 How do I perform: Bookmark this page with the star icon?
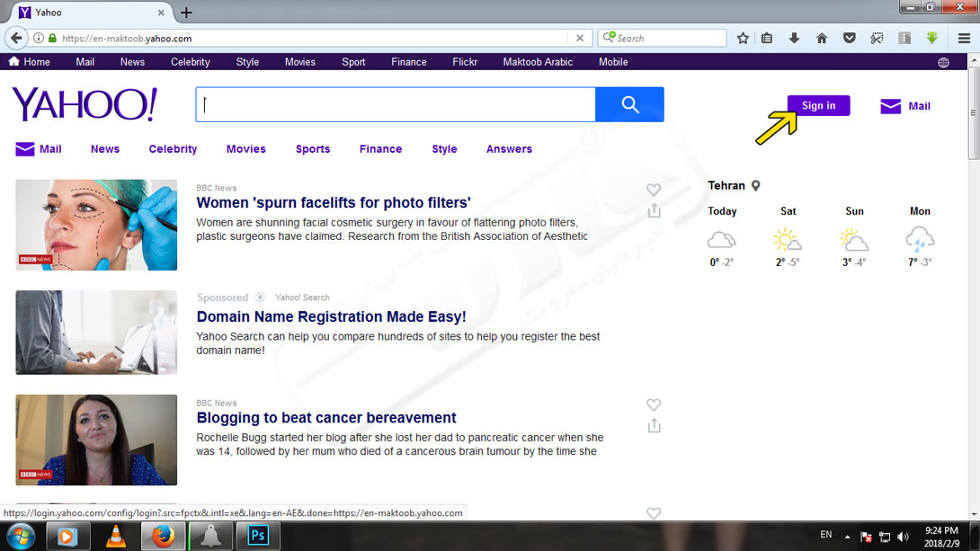[743, 38]
